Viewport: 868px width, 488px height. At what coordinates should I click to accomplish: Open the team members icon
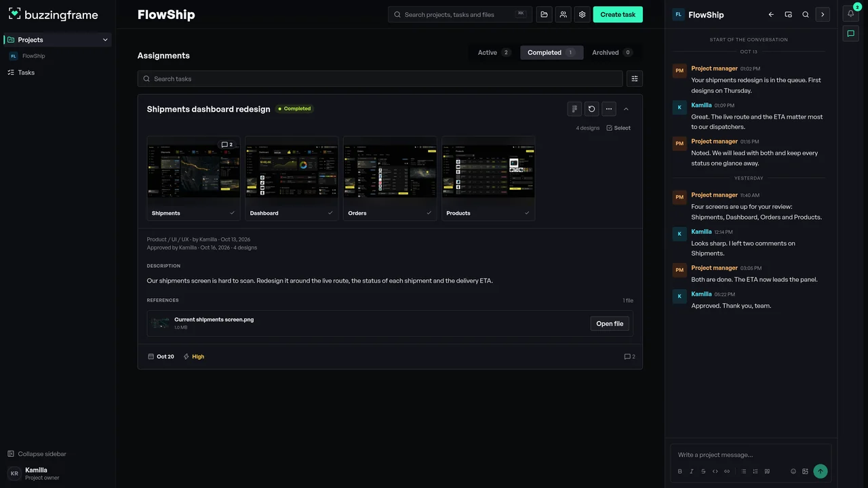click(x=563, y=14)
